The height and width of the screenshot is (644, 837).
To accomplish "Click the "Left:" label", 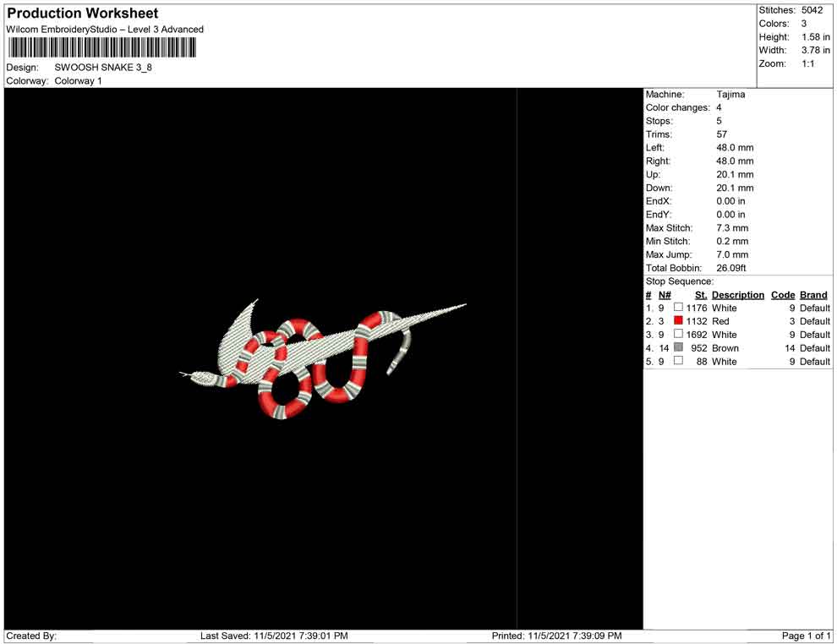I will point(655,147).
